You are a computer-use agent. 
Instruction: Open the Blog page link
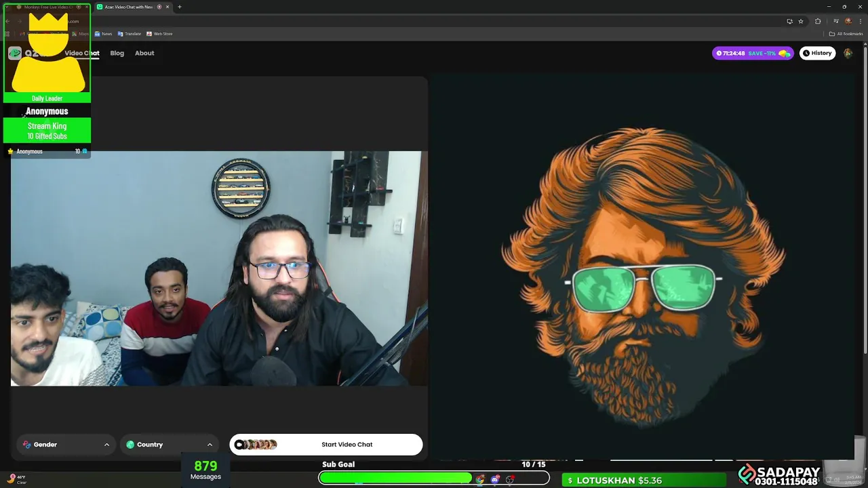117,53
